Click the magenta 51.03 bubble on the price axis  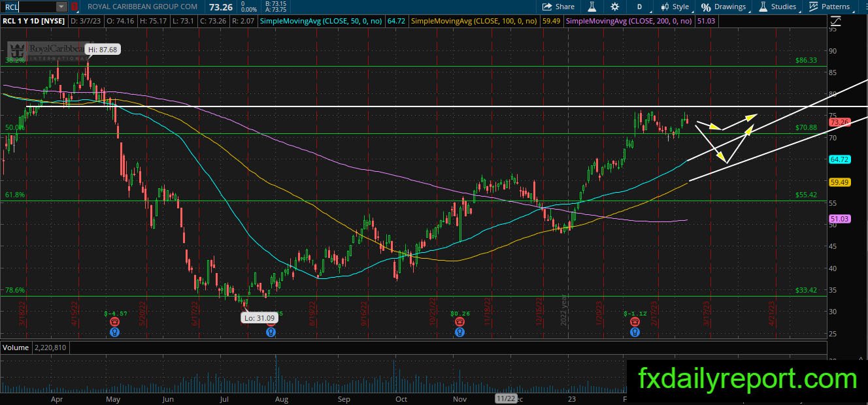839,219
